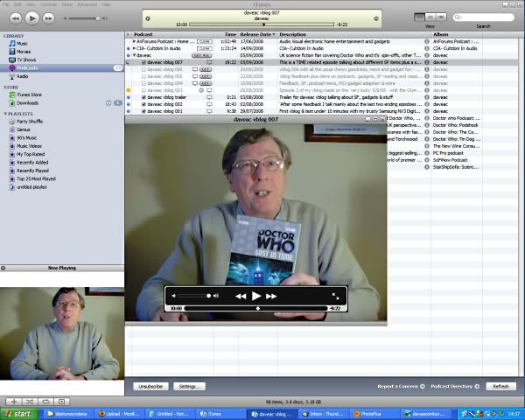The image size is (525, 420).
Task: Click the full screen icon on video overlay
Action: coord(335,296)
